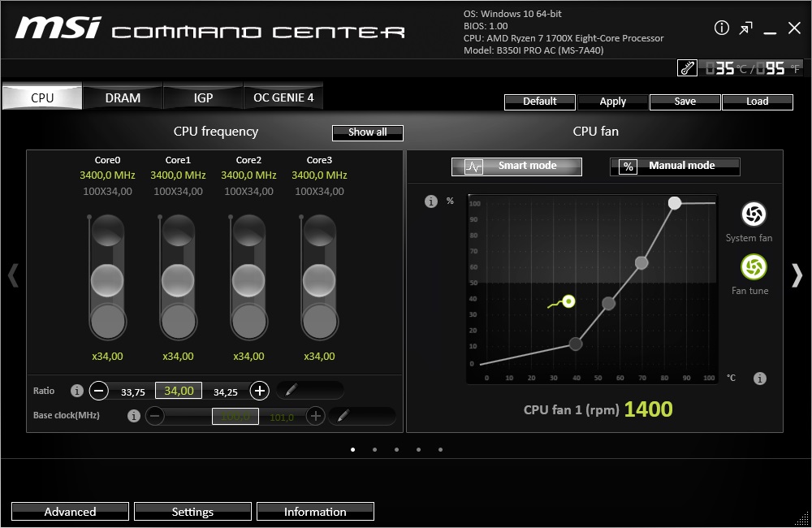This screenshot has width=812, height=528.
Task: Click the Core0 3400,0 MHz frequency readout
Action: 107,175
